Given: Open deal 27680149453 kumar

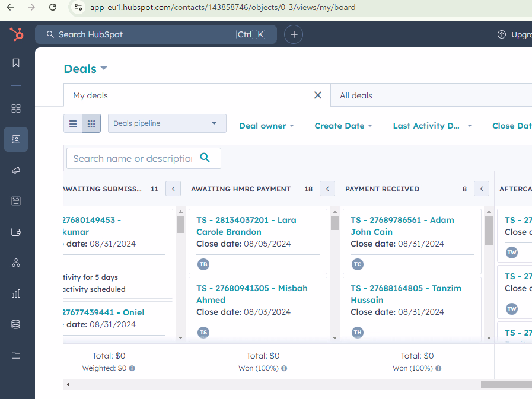Looking at the screenshot, I should point(93,226).
